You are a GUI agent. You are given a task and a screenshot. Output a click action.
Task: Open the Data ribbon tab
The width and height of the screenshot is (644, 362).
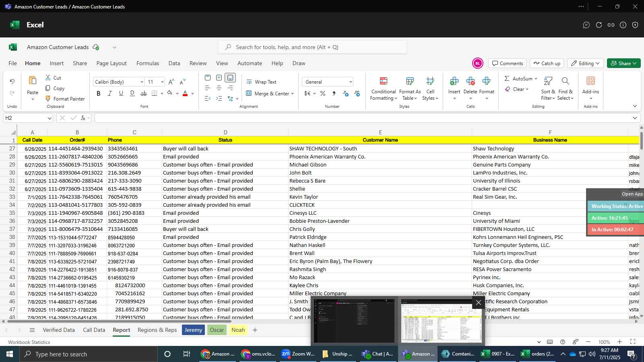point(174,63)
